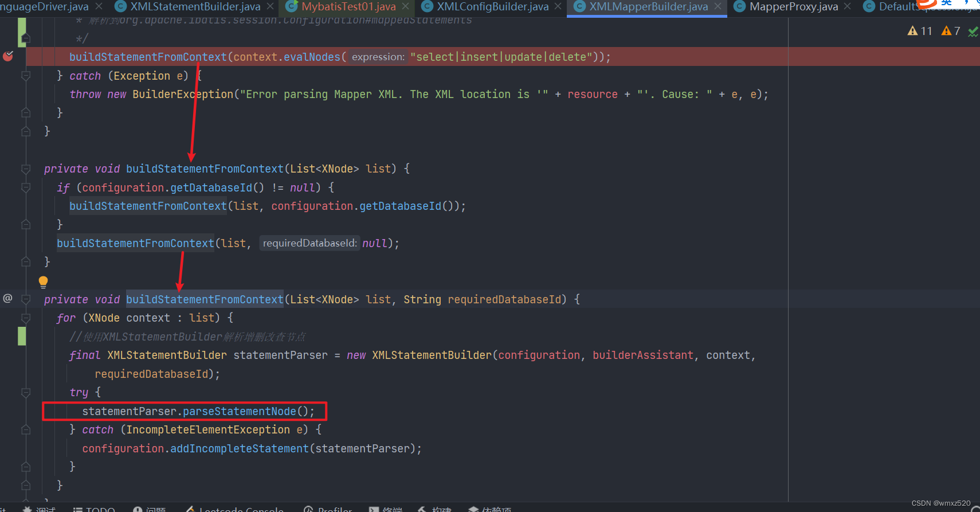Click the Sogou input method S icon
The height and width of the screenshot is (512, 980).
pos(927,3)
